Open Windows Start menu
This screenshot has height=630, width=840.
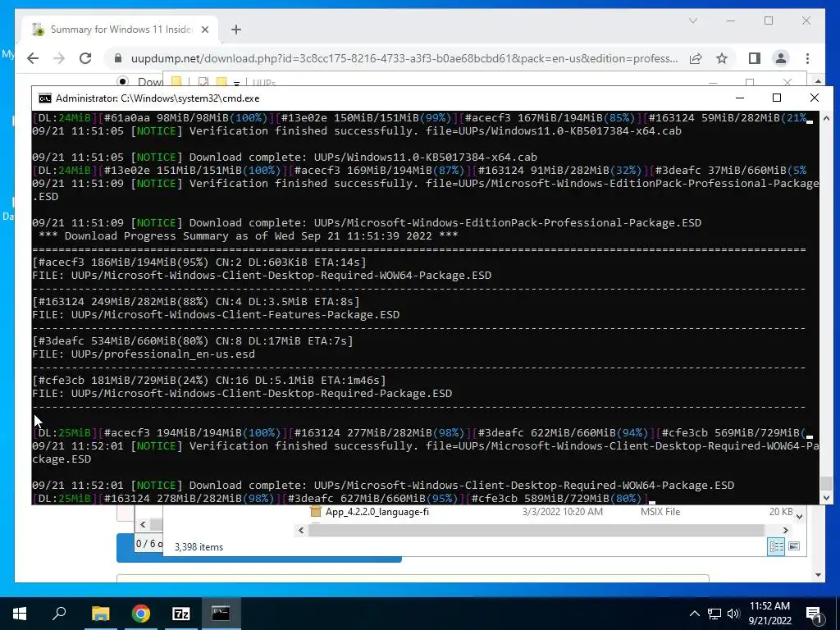coord(20,614)
